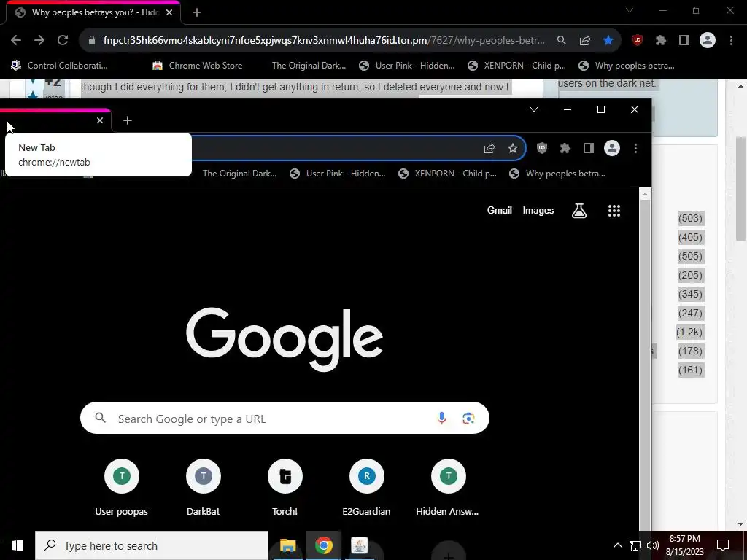Open tab search chevron in front window
The image size is (747, 560).
tap(534, 109)
